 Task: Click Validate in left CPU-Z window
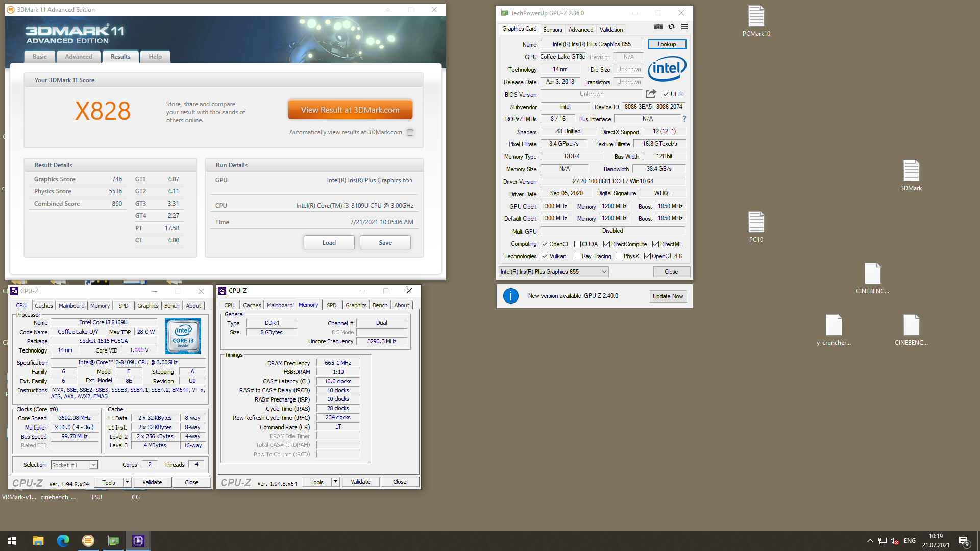152,482
